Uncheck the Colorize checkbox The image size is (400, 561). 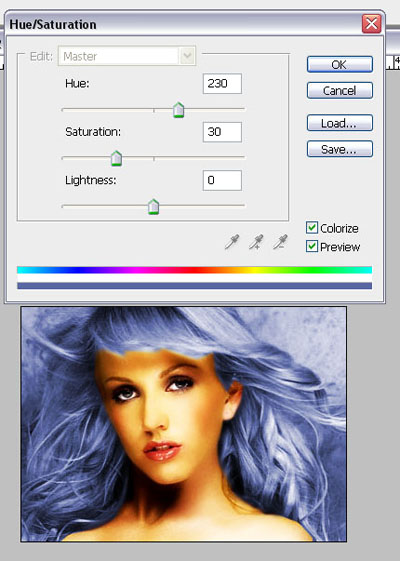click(x=312, y=228)
